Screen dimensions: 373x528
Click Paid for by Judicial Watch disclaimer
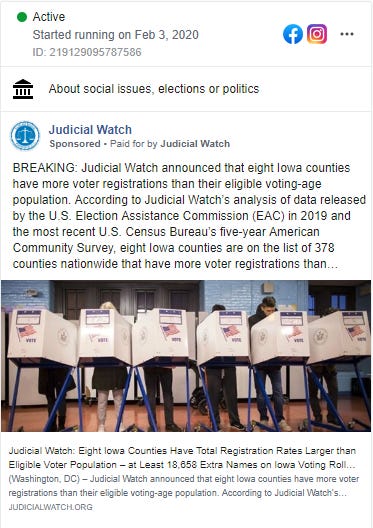pyautogui.click(x=170, y=144)
